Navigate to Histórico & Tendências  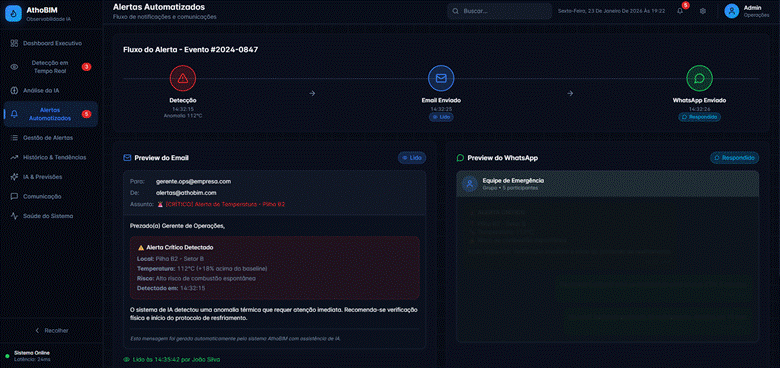pyautogui.click(x=51, y=157)
